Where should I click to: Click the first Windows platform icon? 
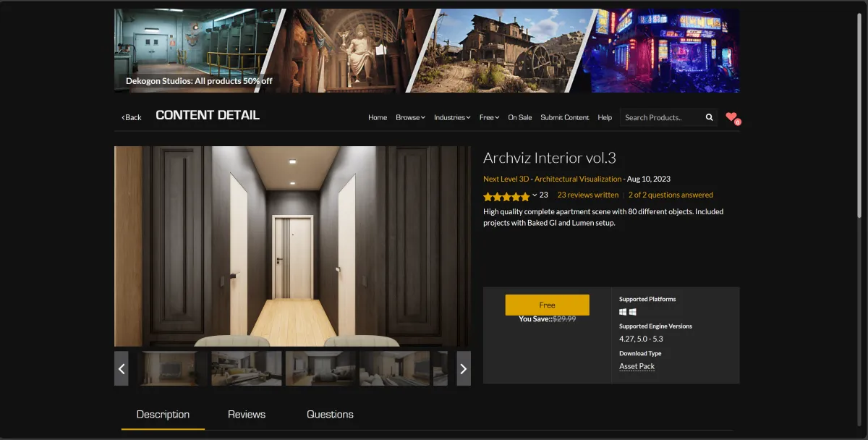[623, 312]
